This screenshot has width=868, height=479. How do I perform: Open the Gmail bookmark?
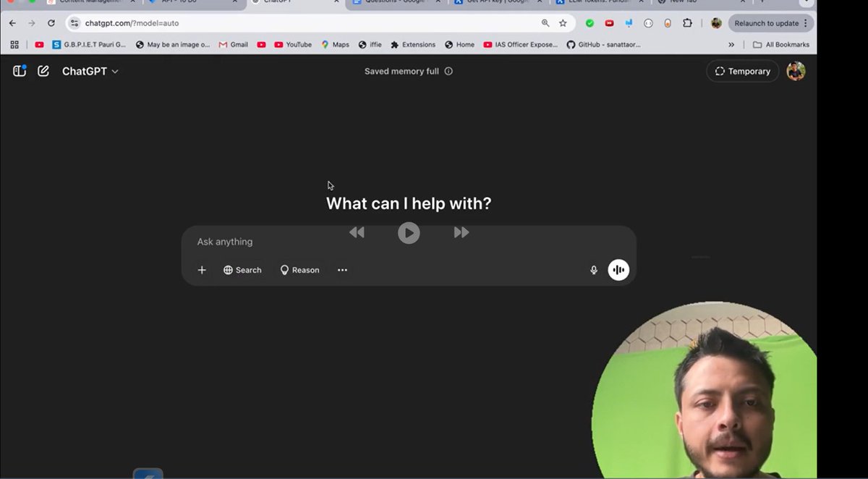[x=234, y=45]
